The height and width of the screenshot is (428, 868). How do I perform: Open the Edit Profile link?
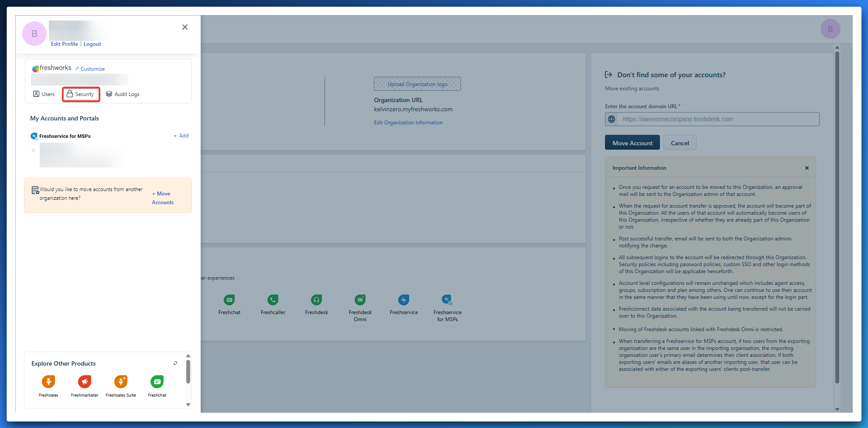tap(65, 44)
